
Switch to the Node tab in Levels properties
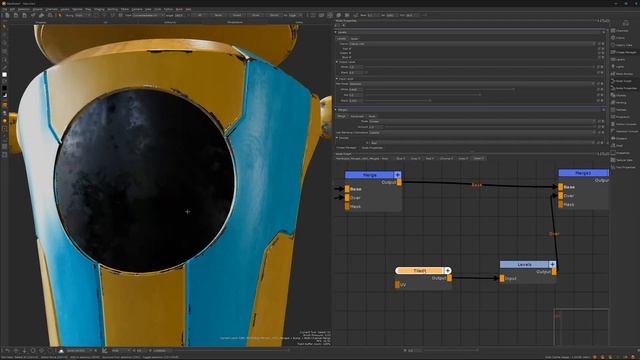[354, 39]
